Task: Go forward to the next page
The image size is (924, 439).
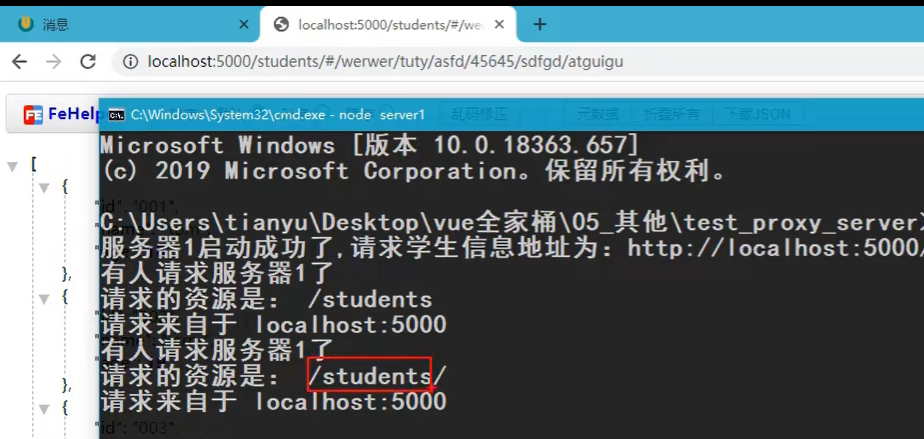Action: [54, 62]
